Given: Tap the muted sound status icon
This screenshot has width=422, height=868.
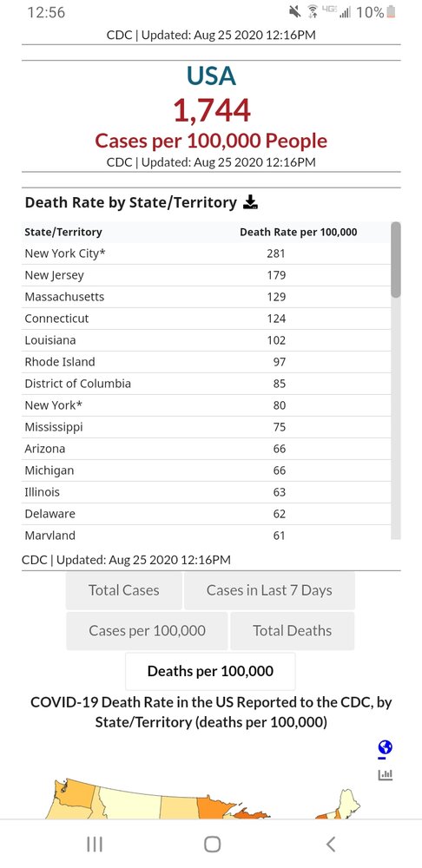Looking at the screenshot, I should point(294,11).
